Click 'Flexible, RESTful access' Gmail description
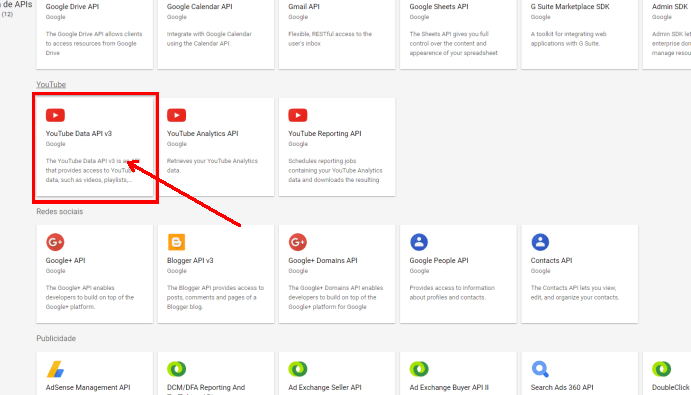Image resolution: width=691 pixels, height=395 pixels. click(x=330, y=38)
